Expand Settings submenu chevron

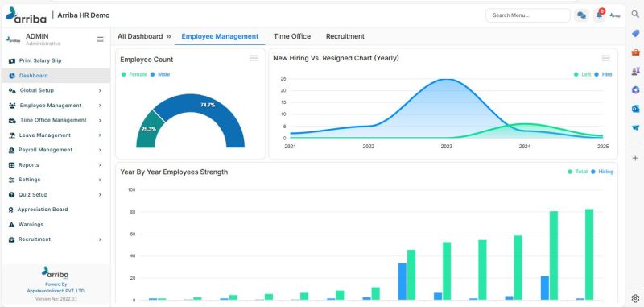click(100, 180)
